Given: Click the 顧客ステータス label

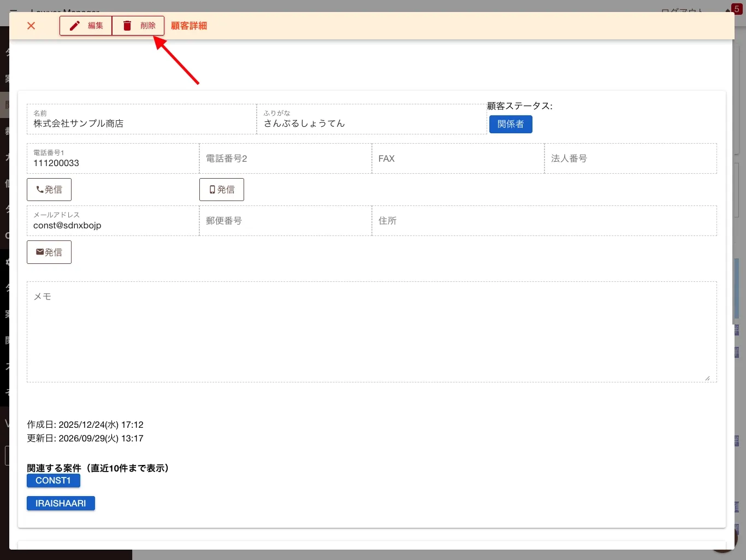Looking at the screenshot, I should pyautogui.click(x=520, y=106).
